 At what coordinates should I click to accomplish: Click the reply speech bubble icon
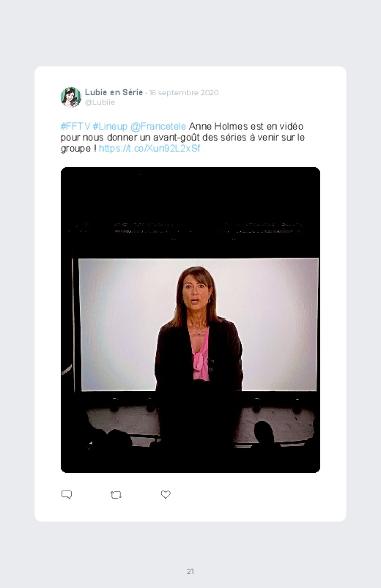67,494
